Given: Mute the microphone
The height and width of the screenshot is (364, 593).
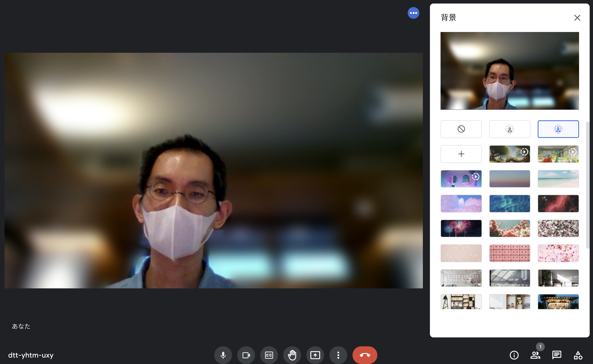Looking at the screenshot, I should pos(223,355).
